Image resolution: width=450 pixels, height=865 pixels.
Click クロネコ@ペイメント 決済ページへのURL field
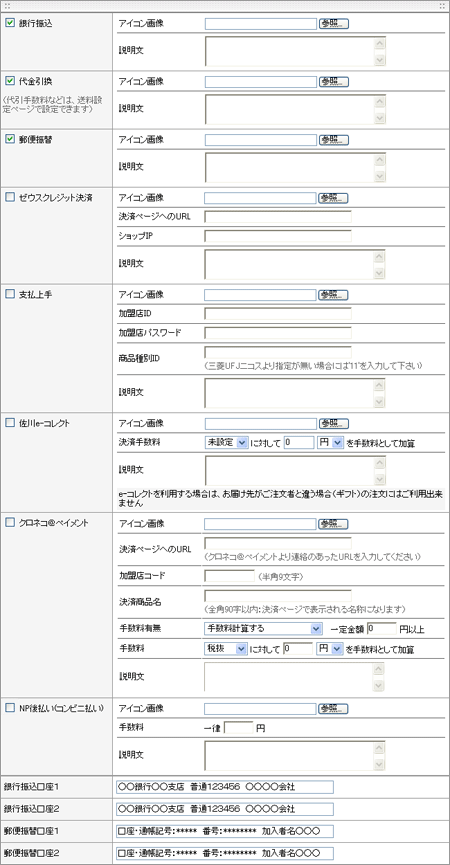pos(278,543)
